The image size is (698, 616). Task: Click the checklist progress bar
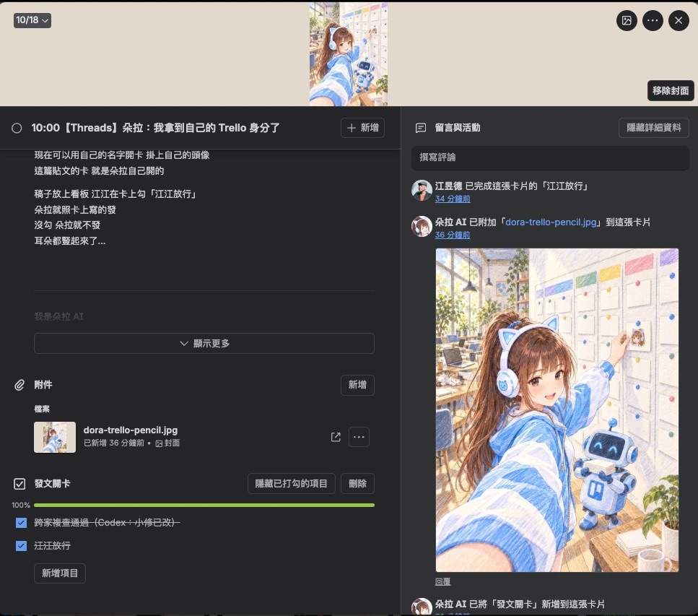204,505
